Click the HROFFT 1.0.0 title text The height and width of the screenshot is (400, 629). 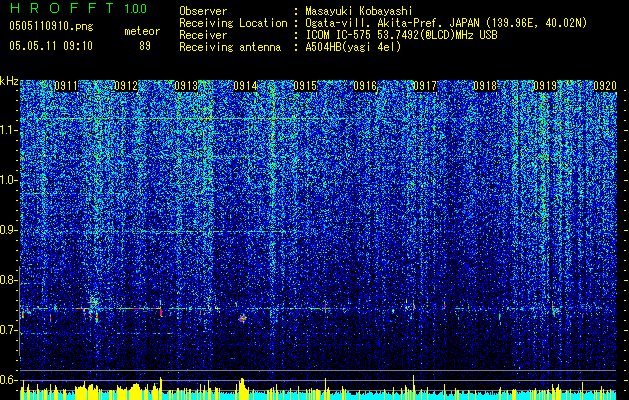pyautogui.click(x=78, y=8)
